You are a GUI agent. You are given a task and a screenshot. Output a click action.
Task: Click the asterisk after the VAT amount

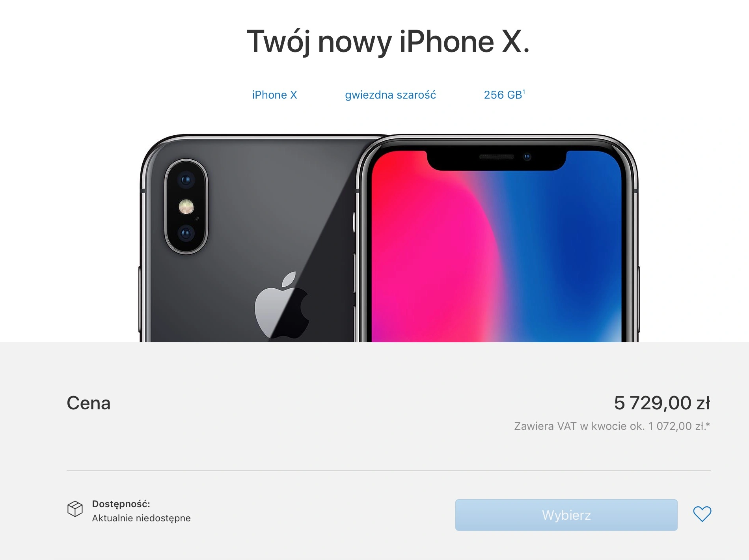pos(708,425)
